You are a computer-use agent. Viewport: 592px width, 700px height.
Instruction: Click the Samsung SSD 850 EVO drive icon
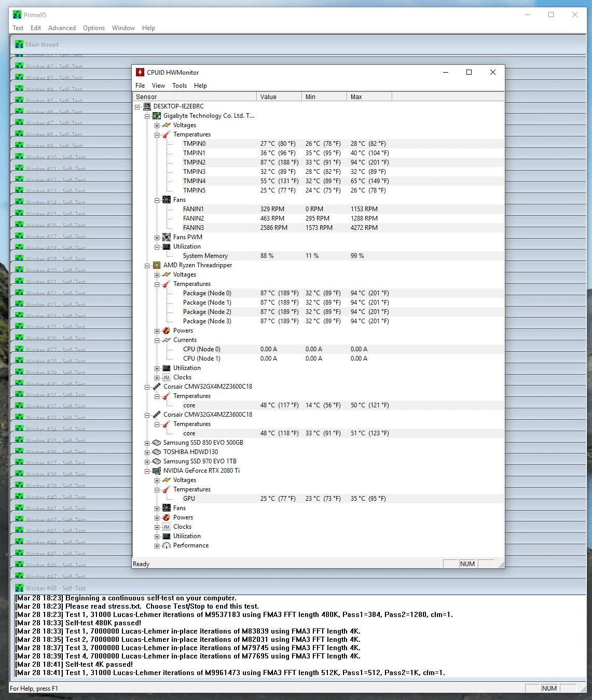[x=157, y=443]
